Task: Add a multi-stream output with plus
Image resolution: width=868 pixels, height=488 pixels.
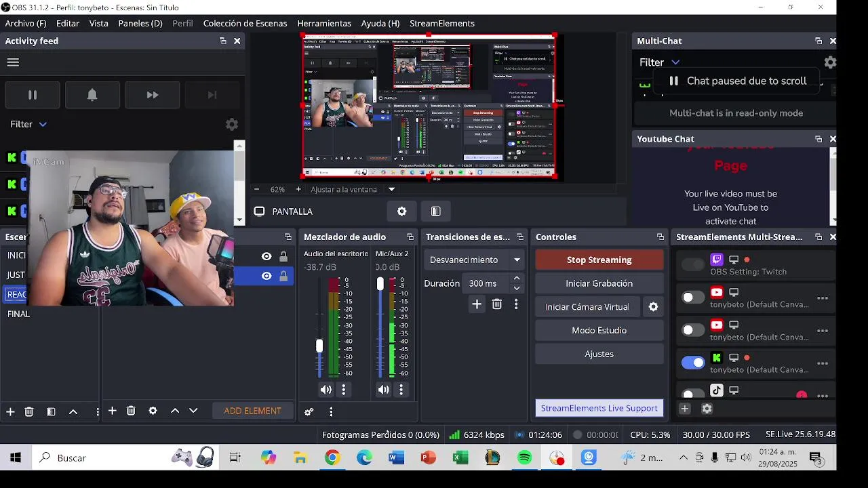Action: coord(685,409)
